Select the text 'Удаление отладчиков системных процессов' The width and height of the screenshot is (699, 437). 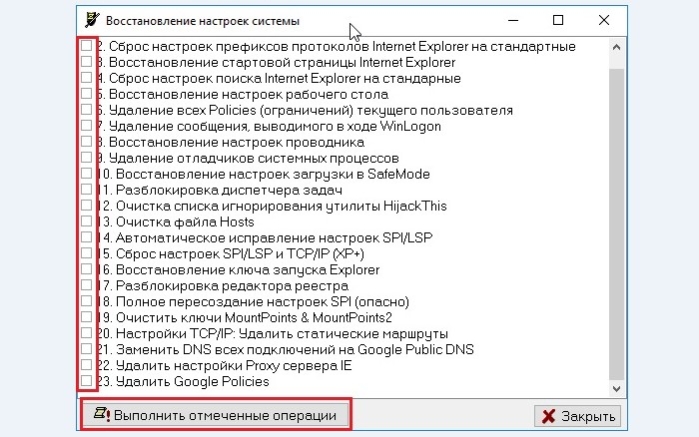pyautogui.click(x=254, y=158)
